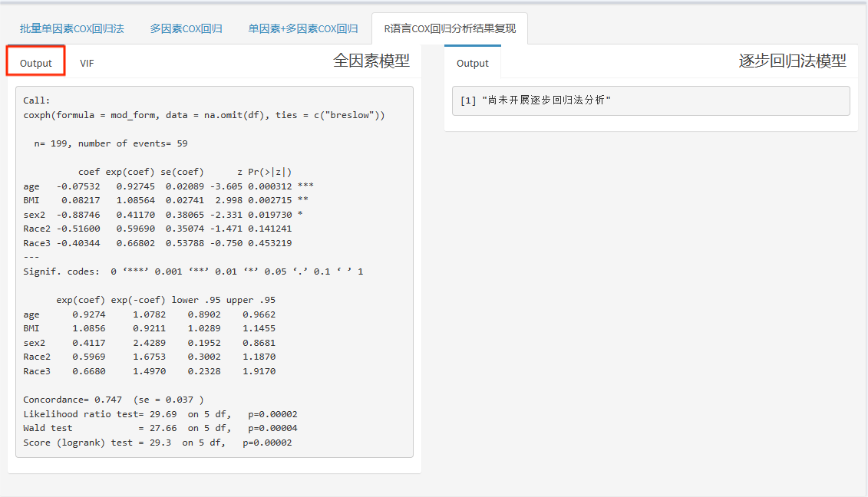The height and width of the screenshot is (497, 868).
Task: Click the 尚未开展逐步回归法分析 message box
Action: pyautogui.click(x=650, y=100)
